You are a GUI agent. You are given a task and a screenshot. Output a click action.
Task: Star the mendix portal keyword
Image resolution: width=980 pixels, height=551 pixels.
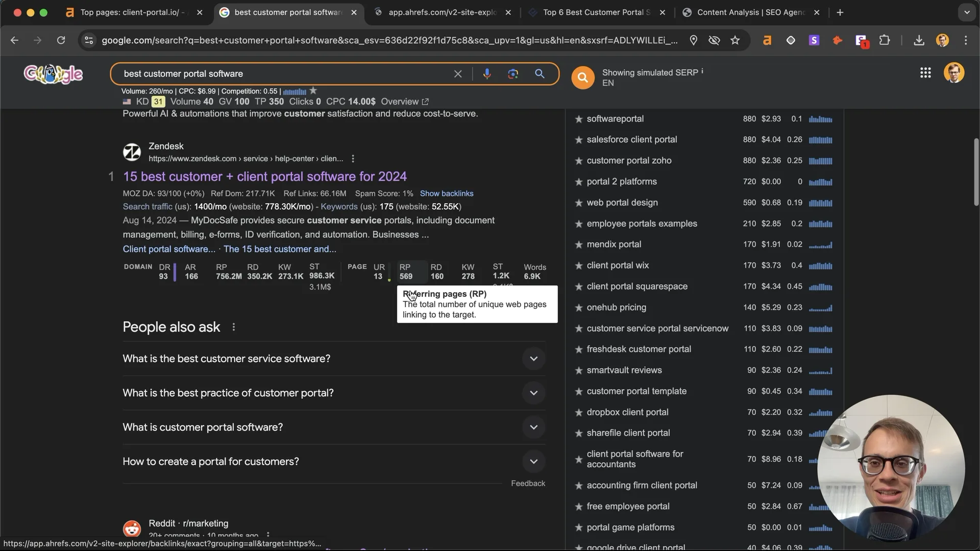pos(578,245)
